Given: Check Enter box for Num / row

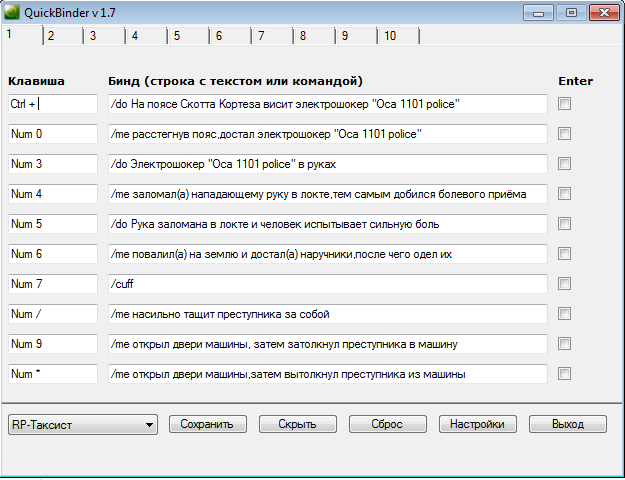Looking at the screenshot, I should pos(564,314).
